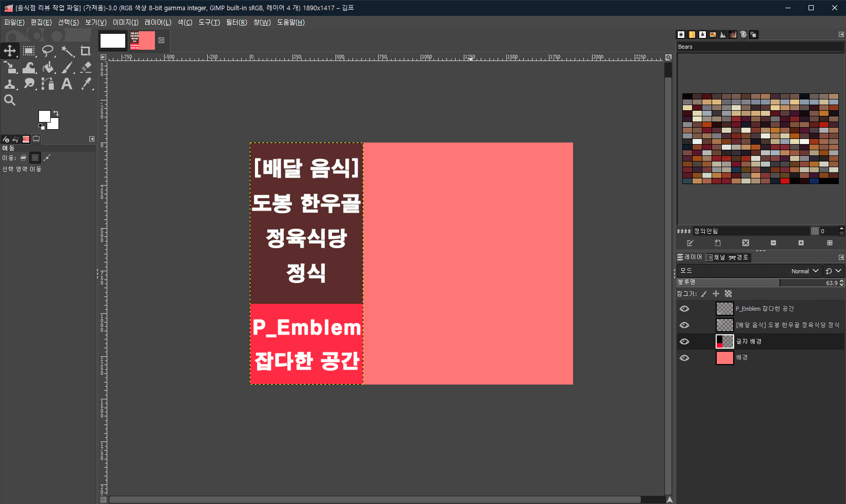Viewport: 846px width, 504px height.
Task: Open the Images tab in left dock
Action: click(x=26, y=139)
